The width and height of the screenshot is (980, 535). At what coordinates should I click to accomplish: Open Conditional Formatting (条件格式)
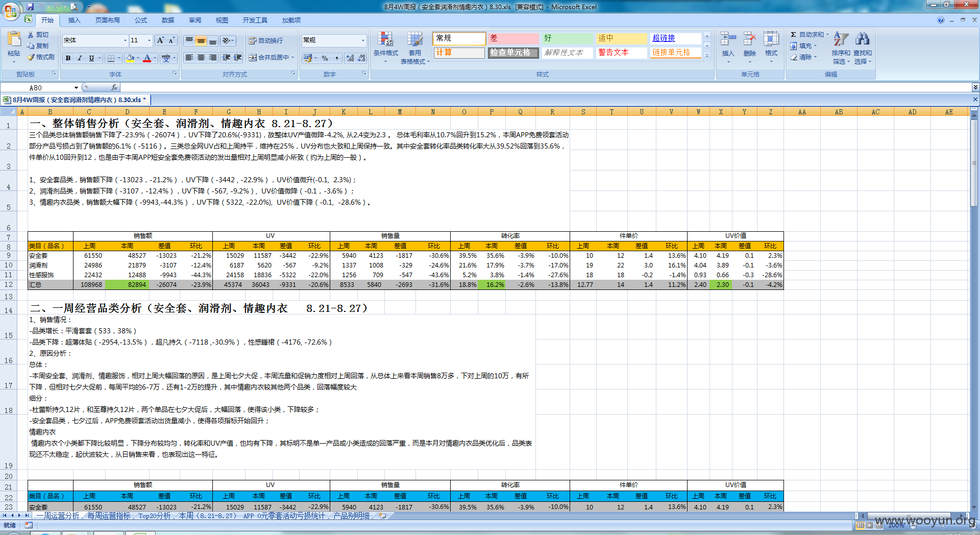[385, 47]
